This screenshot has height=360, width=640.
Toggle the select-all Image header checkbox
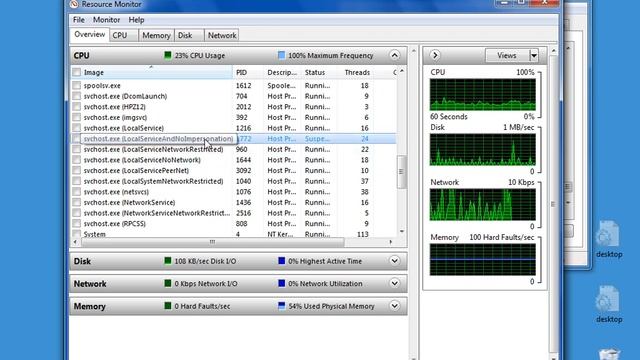pyautogui.click(x=76, y=72)
